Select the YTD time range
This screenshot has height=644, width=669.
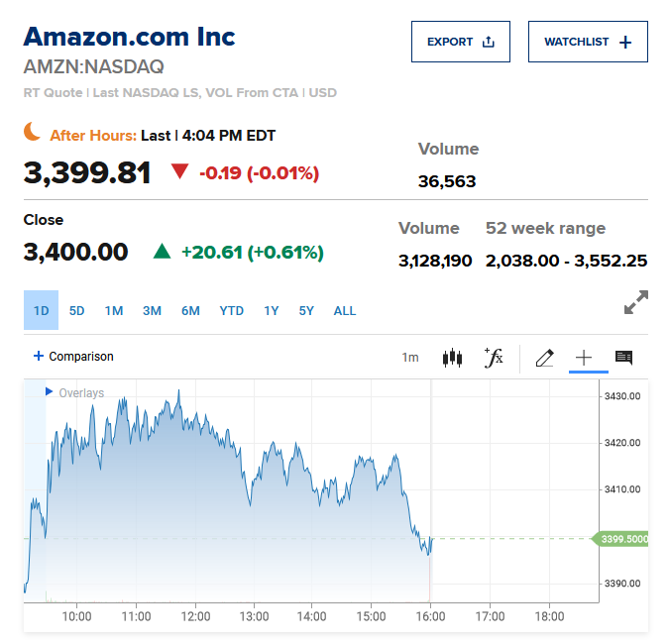coord(231,311)
